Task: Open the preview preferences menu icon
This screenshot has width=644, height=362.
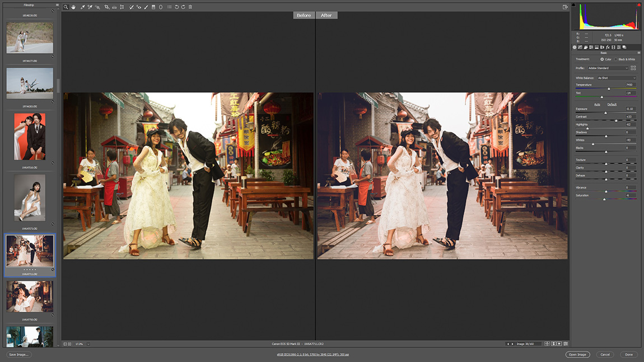Action: point(566,344)
